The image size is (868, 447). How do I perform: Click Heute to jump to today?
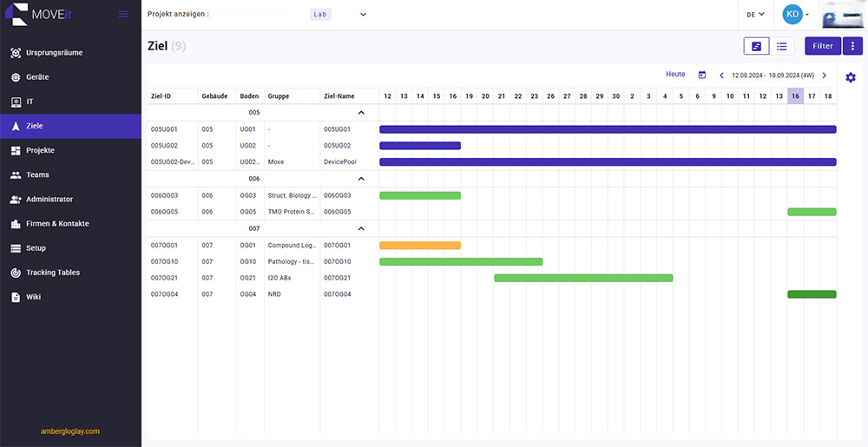pyautogui.click(x=675, y=74)
